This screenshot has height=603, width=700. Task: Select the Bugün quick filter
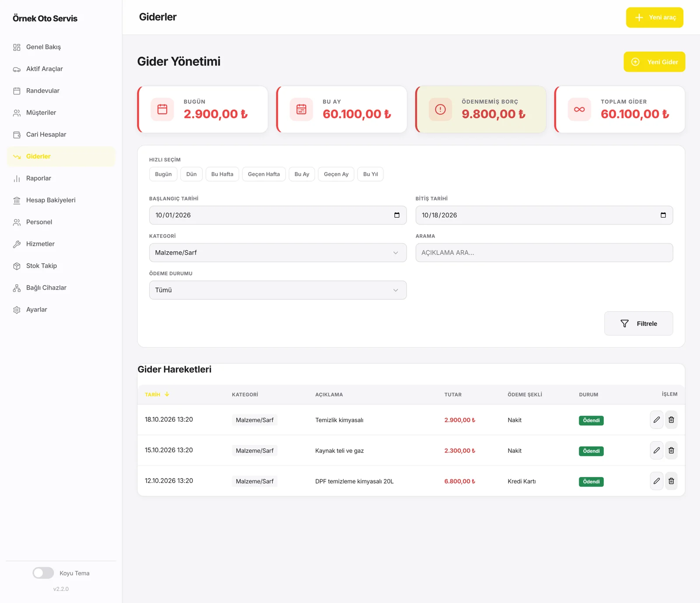(x=163, y=174)
